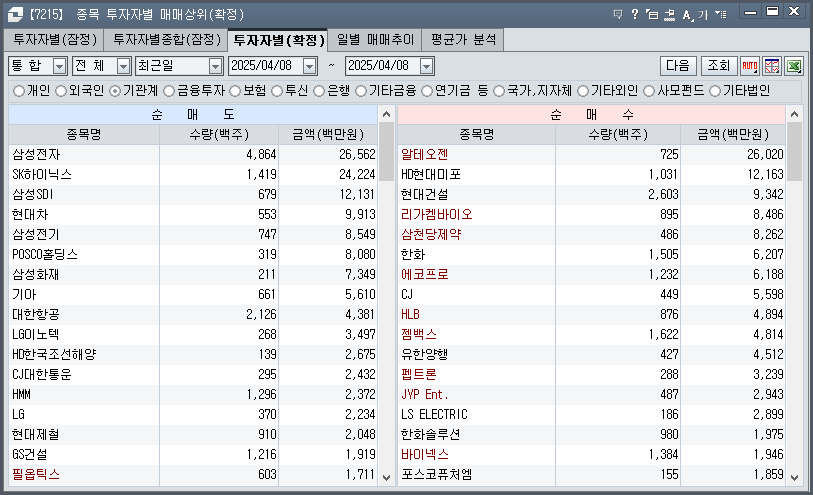Click 금액(백만원) column header in 순매수 table
The width and height of the screenshot is (813, 495).
pos(733,135)
